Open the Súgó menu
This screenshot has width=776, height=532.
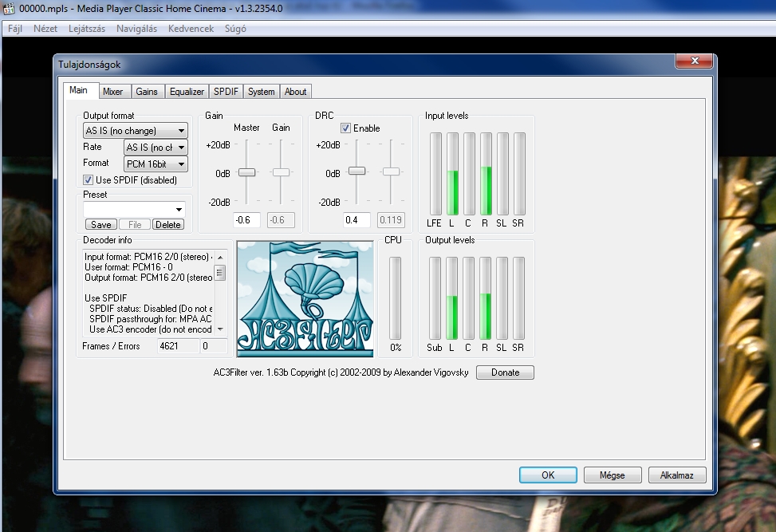pos(235,29)
